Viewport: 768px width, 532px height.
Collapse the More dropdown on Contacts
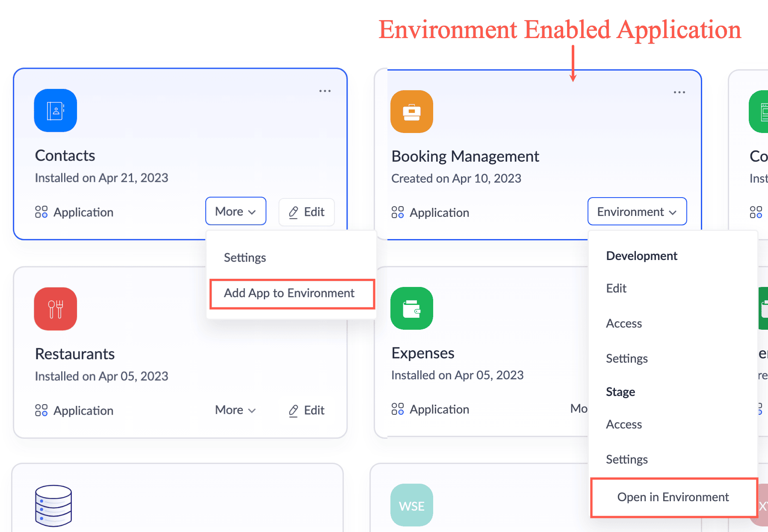[x=236, y=211]
